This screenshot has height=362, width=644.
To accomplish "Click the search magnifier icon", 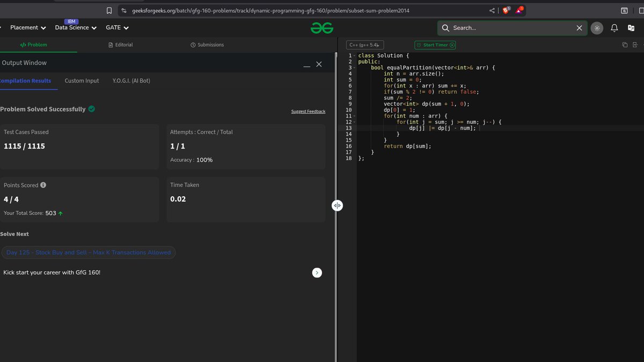I will pyautogui.click(x=445, y=28).
